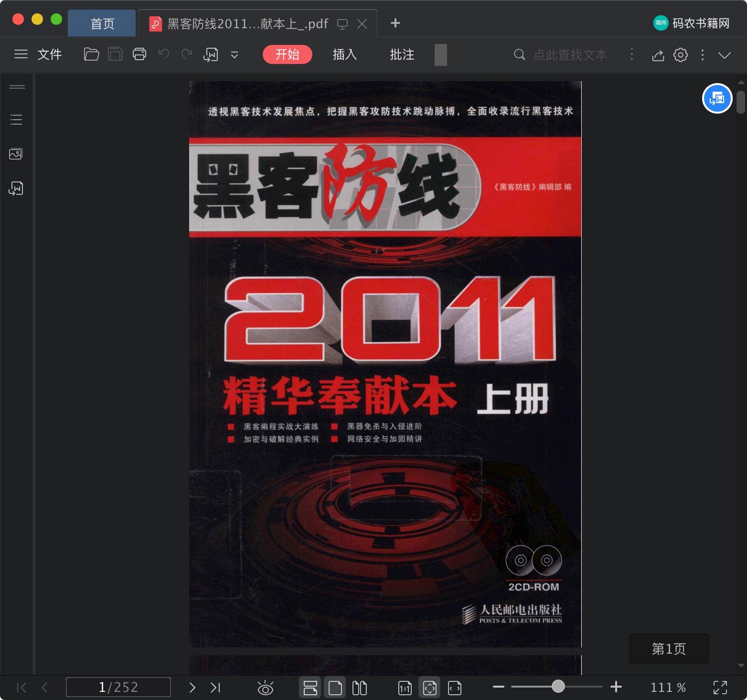
Task: Click the search magnifier icon
Action: tap(519, 54)
